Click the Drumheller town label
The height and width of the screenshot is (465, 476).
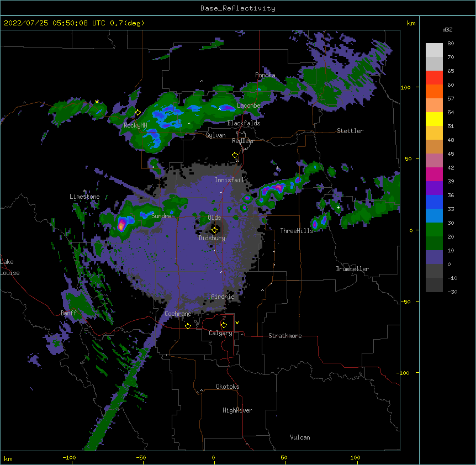[352, 269]
